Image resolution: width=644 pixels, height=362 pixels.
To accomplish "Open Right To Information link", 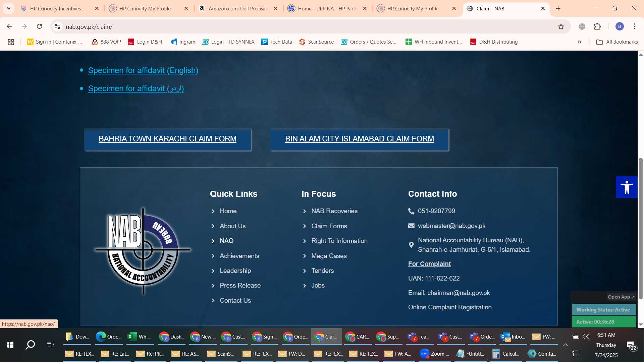I will click(x=339, y=241).
